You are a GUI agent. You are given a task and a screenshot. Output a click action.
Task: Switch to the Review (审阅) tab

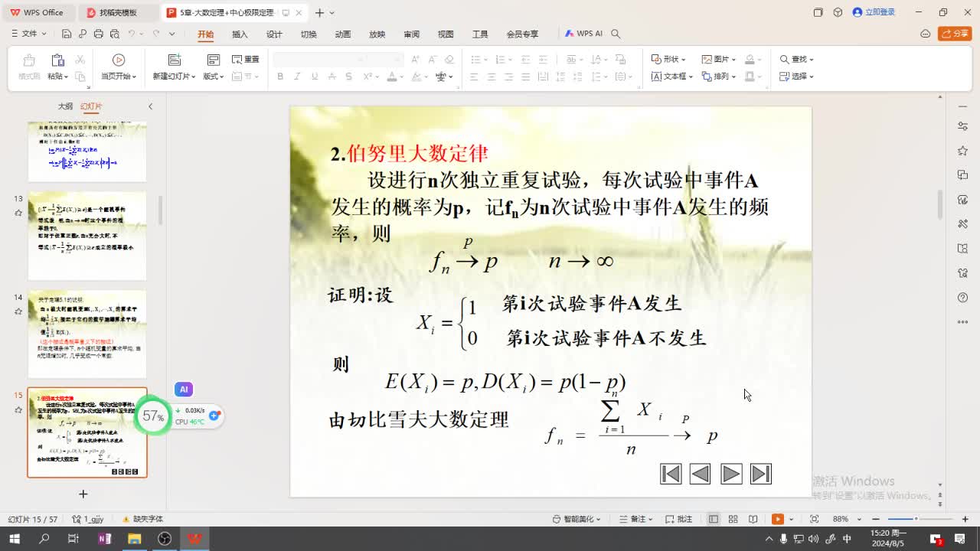pos(412,34)
